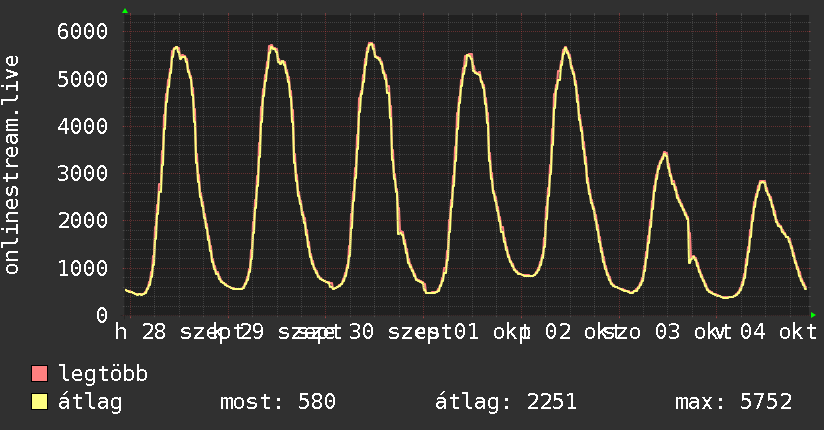
Task: Select the legtöbb legend label
Action: click(x=103, y=374)
